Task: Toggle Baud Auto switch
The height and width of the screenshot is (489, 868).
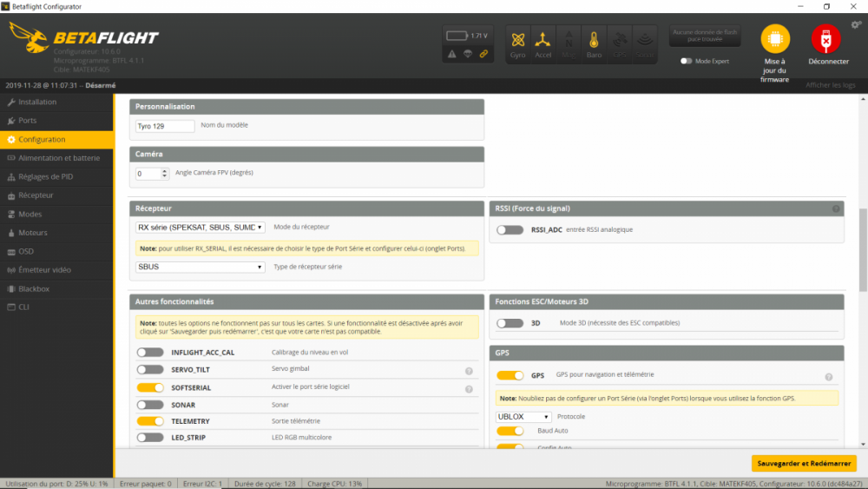Action: point(510,431)
